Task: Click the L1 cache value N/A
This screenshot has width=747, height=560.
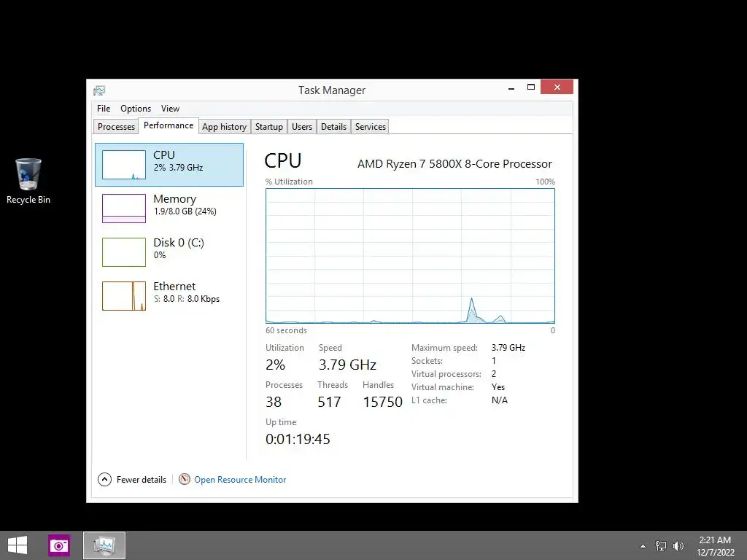Action: (x=500, y=400)
